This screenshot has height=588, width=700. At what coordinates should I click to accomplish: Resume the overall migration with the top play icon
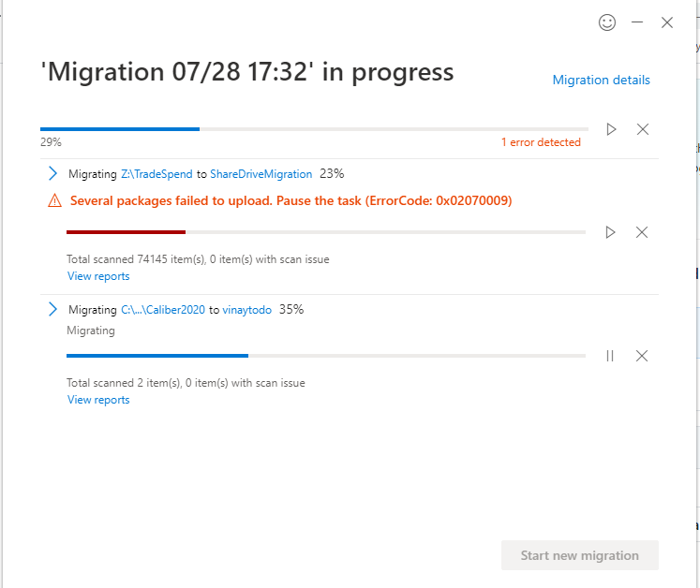pos(611,129)
